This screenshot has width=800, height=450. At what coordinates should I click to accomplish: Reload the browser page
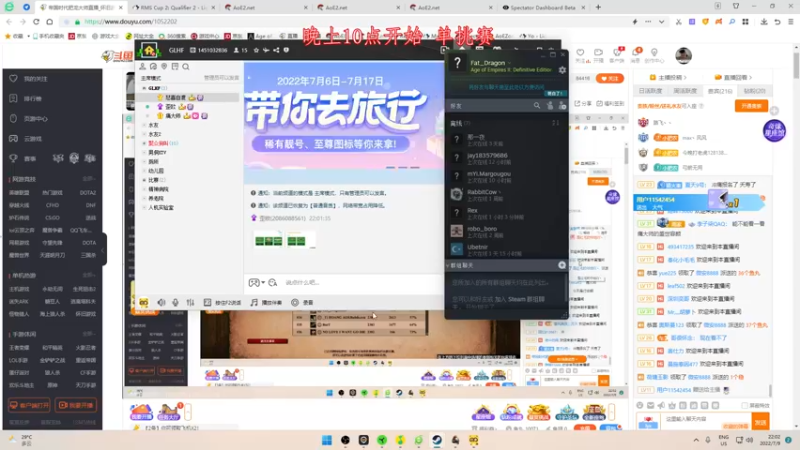(x=36, y=22)
